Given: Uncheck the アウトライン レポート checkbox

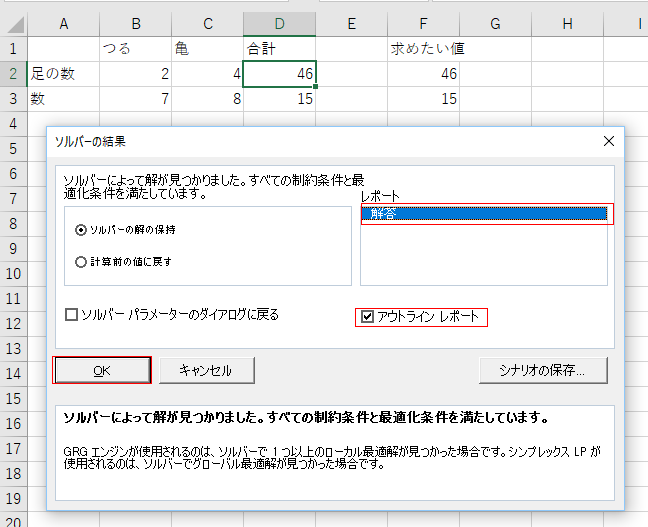Looking at the screenshot, I should [368, 317].
